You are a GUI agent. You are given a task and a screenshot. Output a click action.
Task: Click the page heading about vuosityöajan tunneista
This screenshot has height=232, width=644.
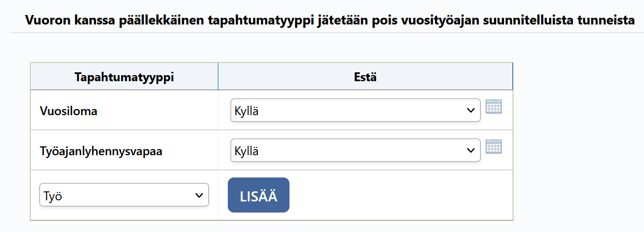click(330, 21)
